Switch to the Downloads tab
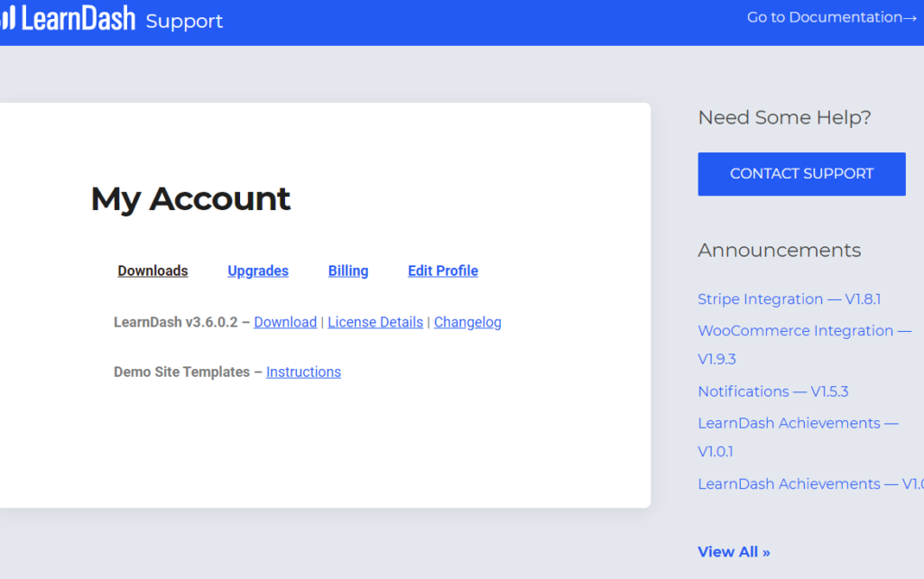Image resolution: width=924 pixels, height=579 pixels. point(152,271)
